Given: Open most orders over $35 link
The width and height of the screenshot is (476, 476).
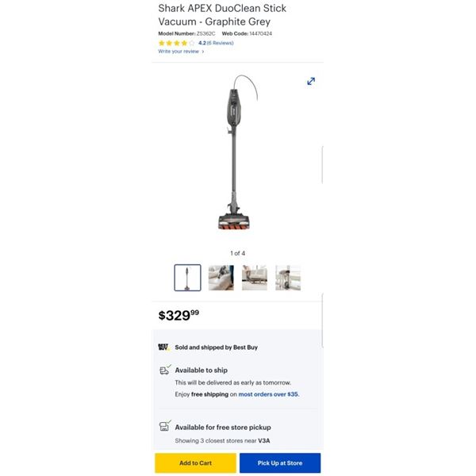Looking at the screenshot, I should [x=269, y=394].
